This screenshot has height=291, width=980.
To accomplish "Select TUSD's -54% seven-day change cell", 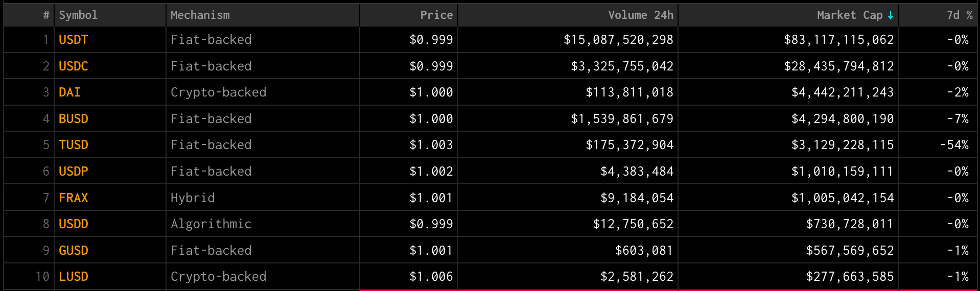I will click(x=938, y=145).
